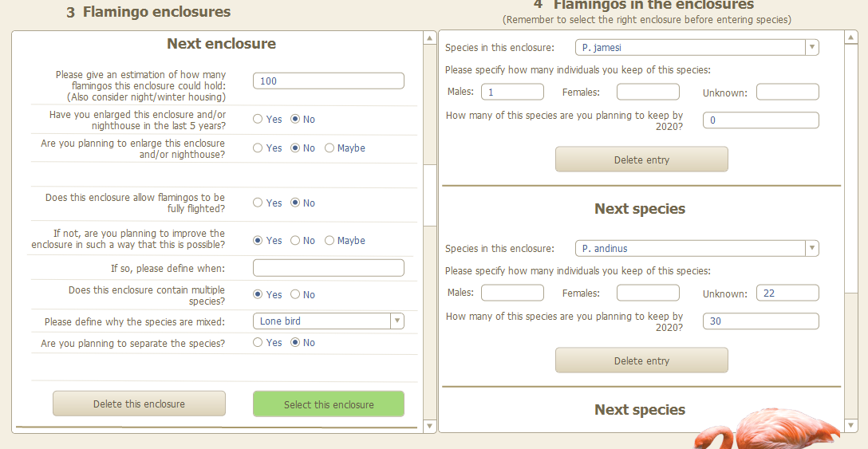This screenshot has height=449, width=868.
Task: Choose Maybe for planning to enlarge enclosure
Action: click(329, 148)
